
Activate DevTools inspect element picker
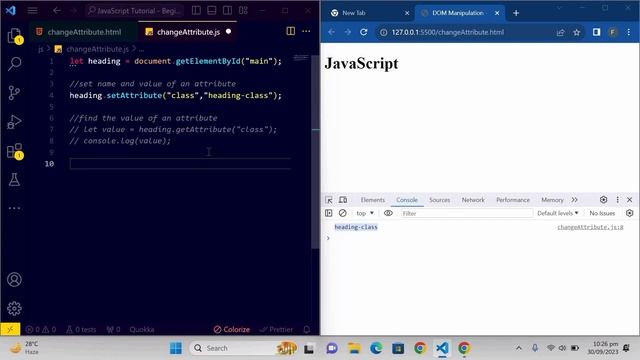pyautogui.click(x=329, y=200)
